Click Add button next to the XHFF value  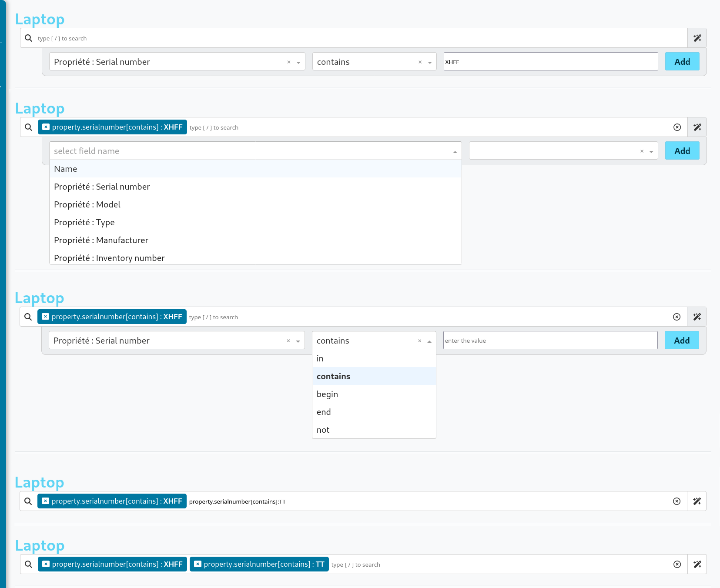[x=682, y=62]
